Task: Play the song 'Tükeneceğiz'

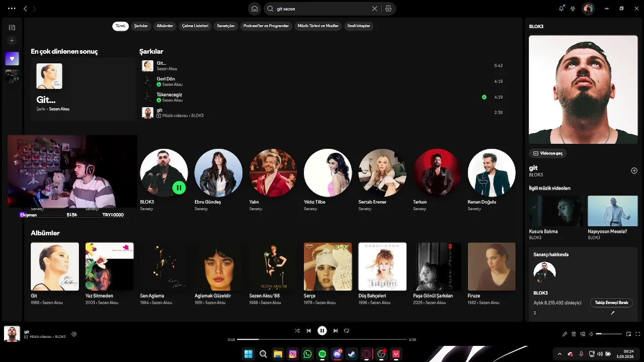Action: pyautogui.click(x=322, y=97)
